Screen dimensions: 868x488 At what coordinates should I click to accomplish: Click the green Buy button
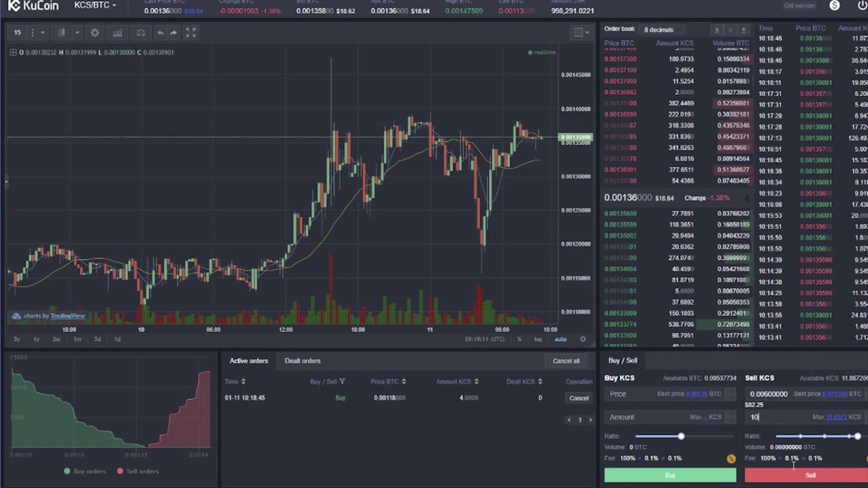click(x=670, y=475)
